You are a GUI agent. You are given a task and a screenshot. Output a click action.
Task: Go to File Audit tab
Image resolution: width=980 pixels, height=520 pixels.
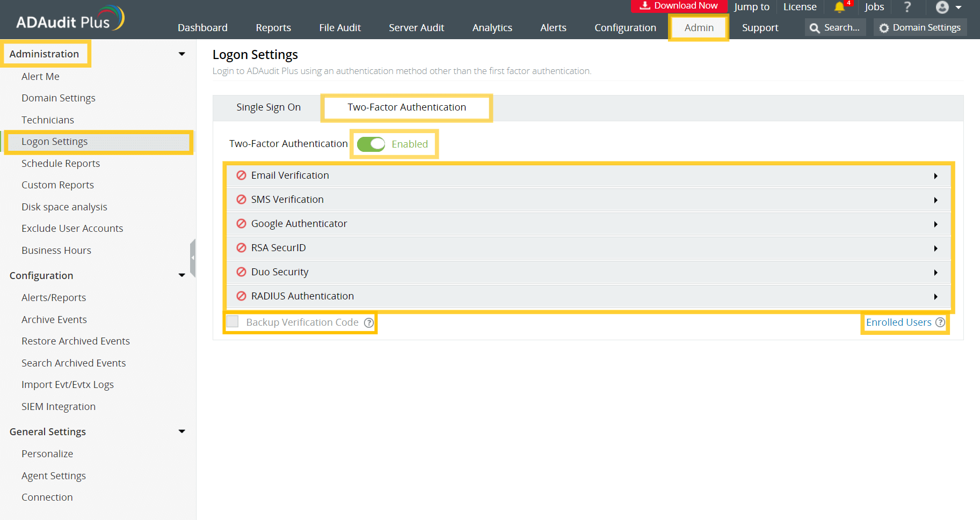(x=340, y=28)
